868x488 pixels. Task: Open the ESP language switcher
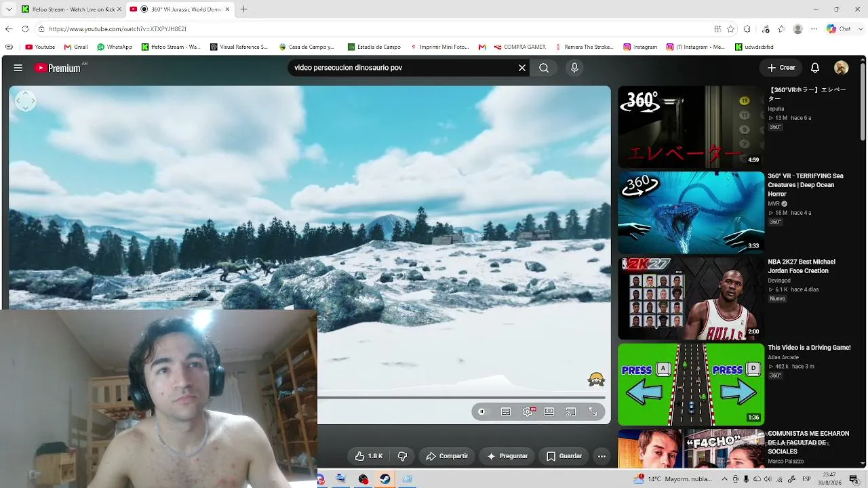pyautogui.click(x=806, y=479)
